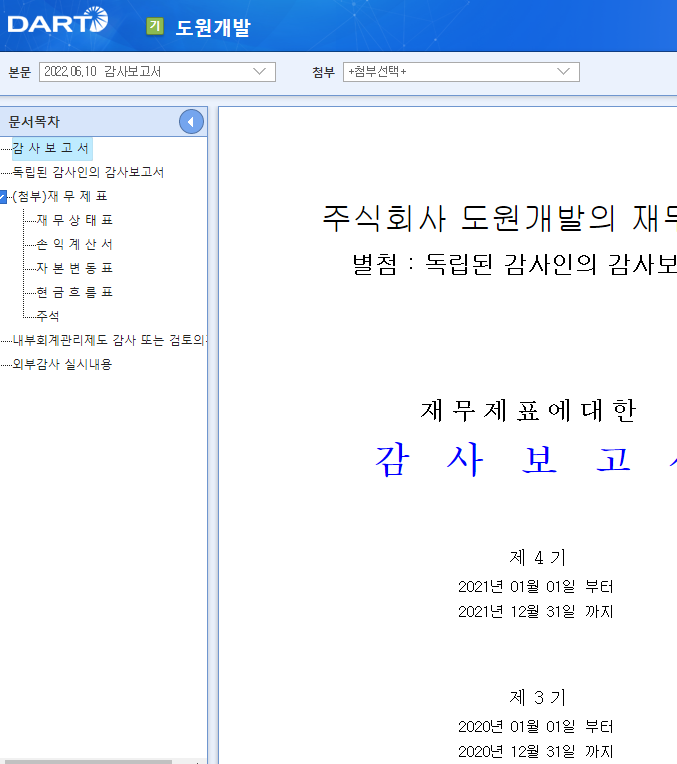Collapse the (첨부)재무제표 tree node

pos(3,196)
